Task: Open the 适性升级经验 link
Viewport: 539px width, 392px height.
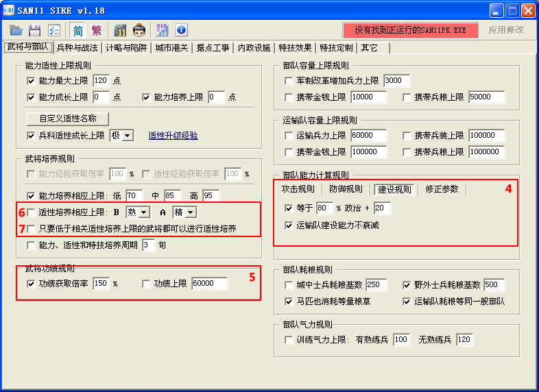Action: [x=173, y=136]
